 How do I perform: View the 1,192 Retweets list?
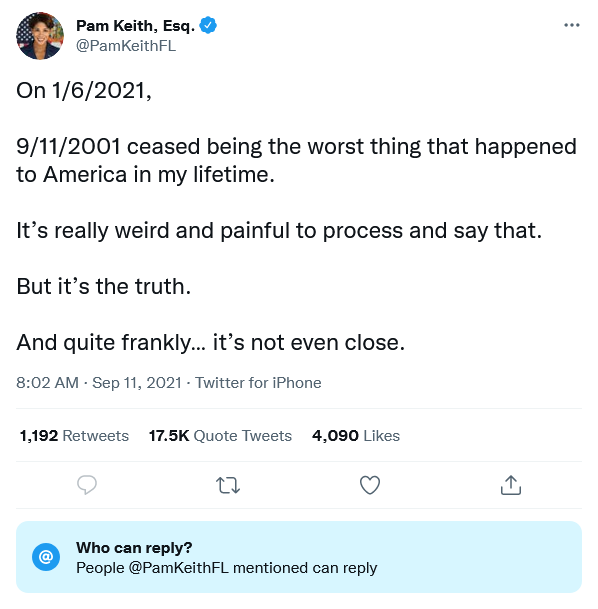(x=74, y=436)
